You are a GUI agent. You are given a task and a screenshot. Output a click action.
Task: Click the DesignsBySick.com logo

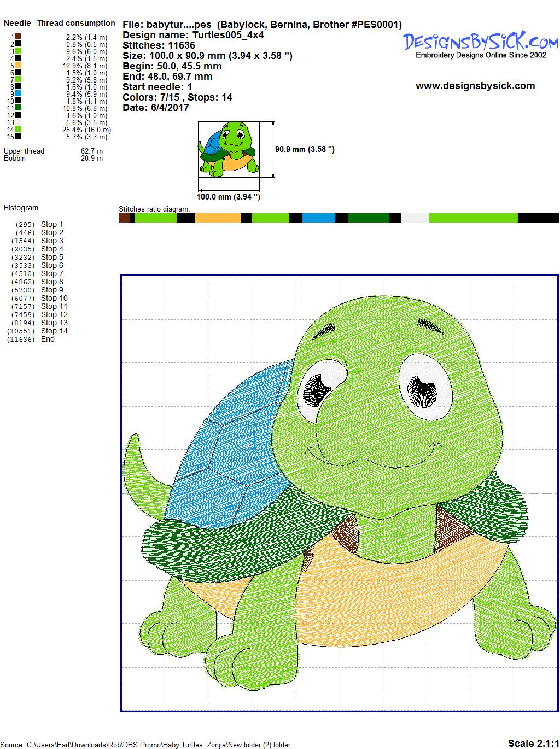(x=481, y=43)
